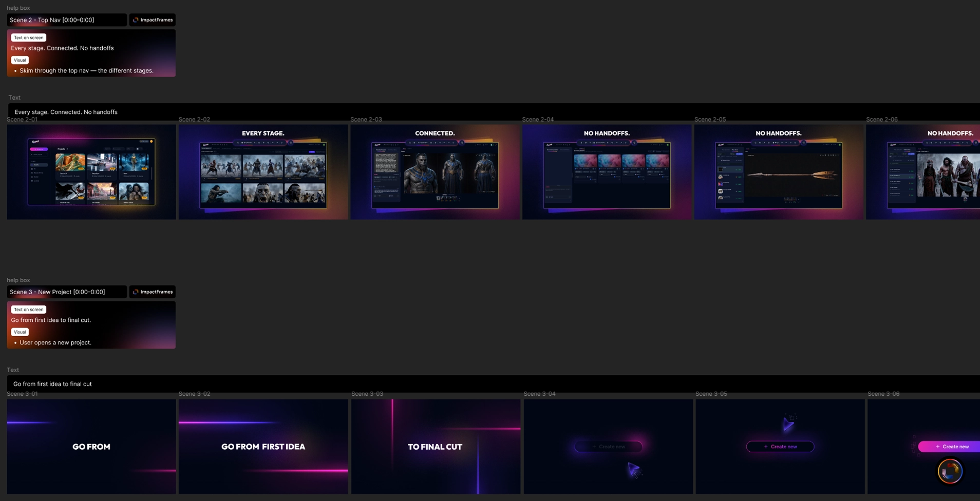Image resolution: width=980 pixels, height=501 pixels.
Task: Select the 'Scene 3-04' frame label
Action: pyautogui.click(x=539, y=394)
